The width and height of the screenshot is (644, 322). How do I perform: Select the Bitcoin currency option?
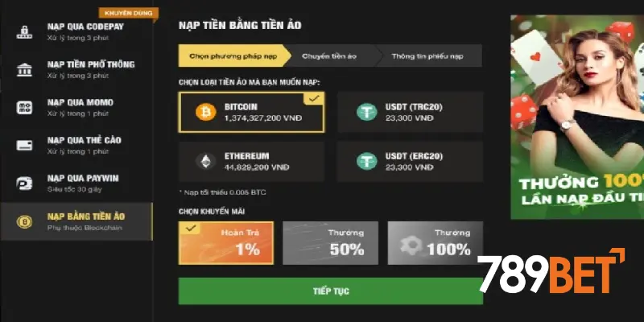coord(251,113)
